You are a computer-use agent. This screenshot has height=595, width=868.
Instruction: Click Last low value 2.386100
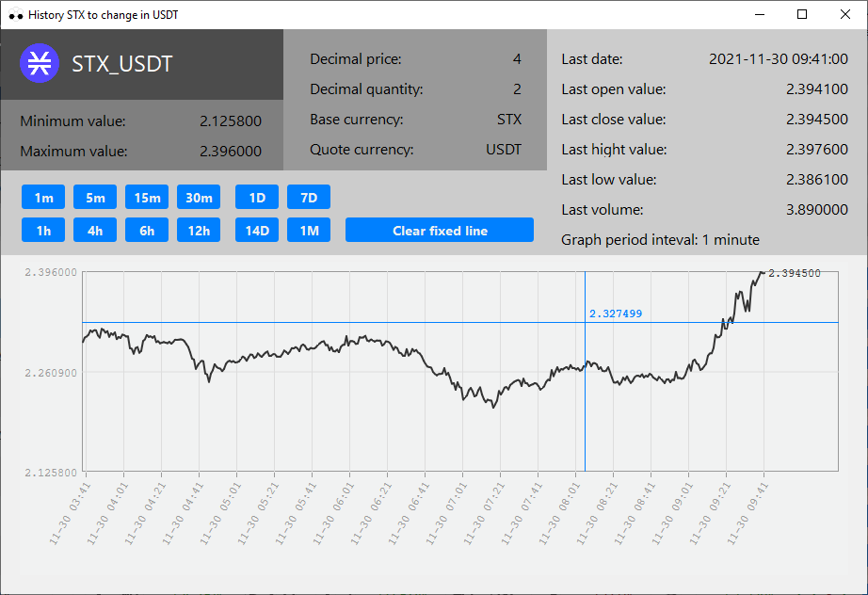[816, 179]
